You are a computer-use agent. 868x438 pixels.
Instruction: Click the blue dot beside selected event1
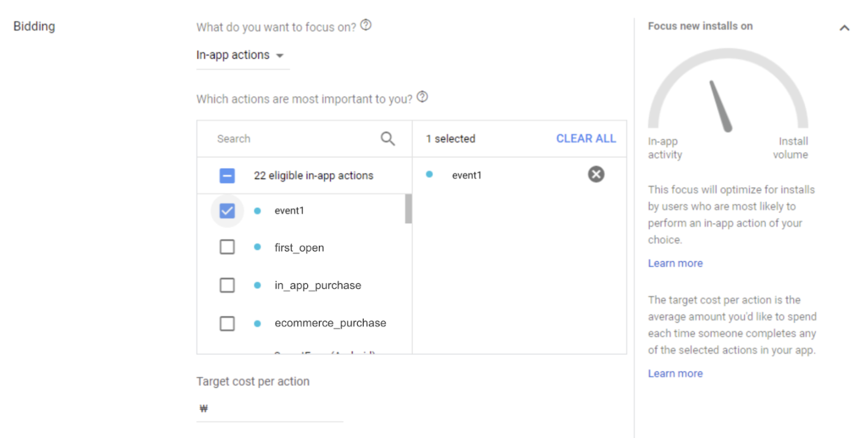tap(429, 174)
